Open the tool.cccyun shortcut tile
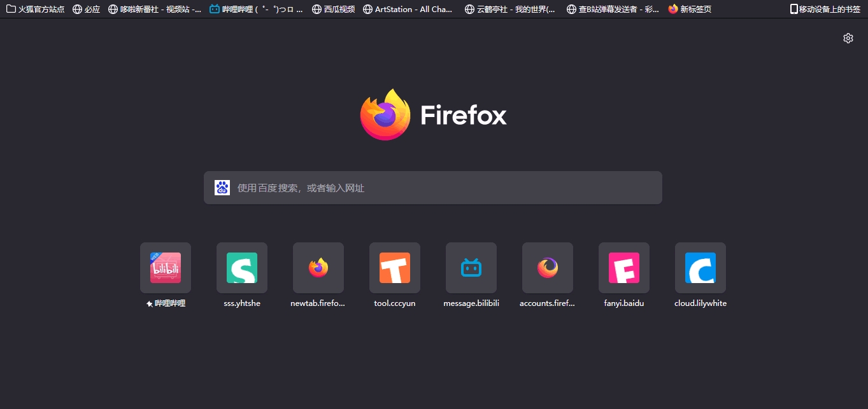Viewport: 868px width, 409px height. (x=395, y=268)
